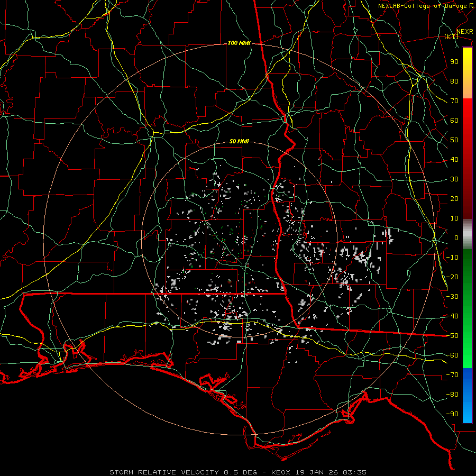Click the "90" value on velocity scale
The image size is (476, 476).
[x=454, y=62]
